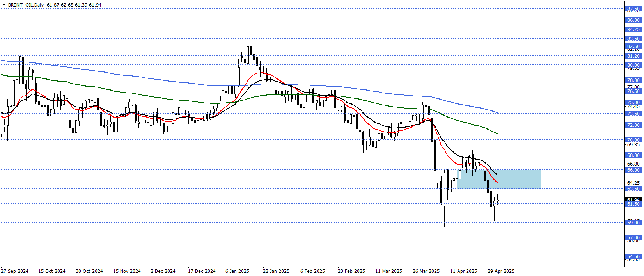This screenshot has height=276, width=644.
Task: Click the 72.00 price level label
Action: [633, 125]
